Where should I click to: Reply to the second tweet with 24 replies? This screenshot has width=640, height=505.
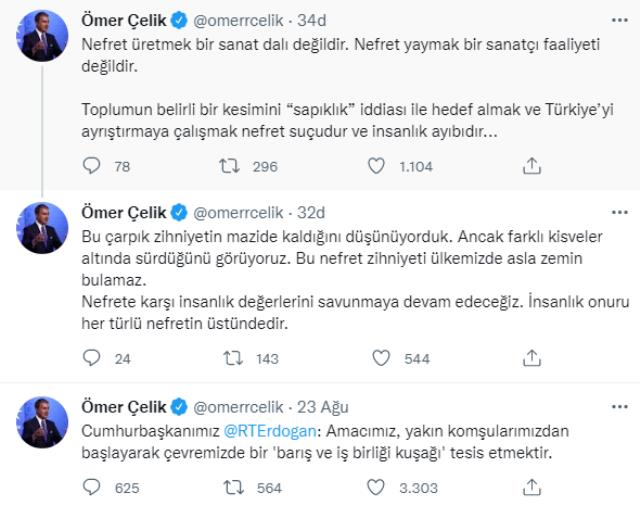click(91, 358)
